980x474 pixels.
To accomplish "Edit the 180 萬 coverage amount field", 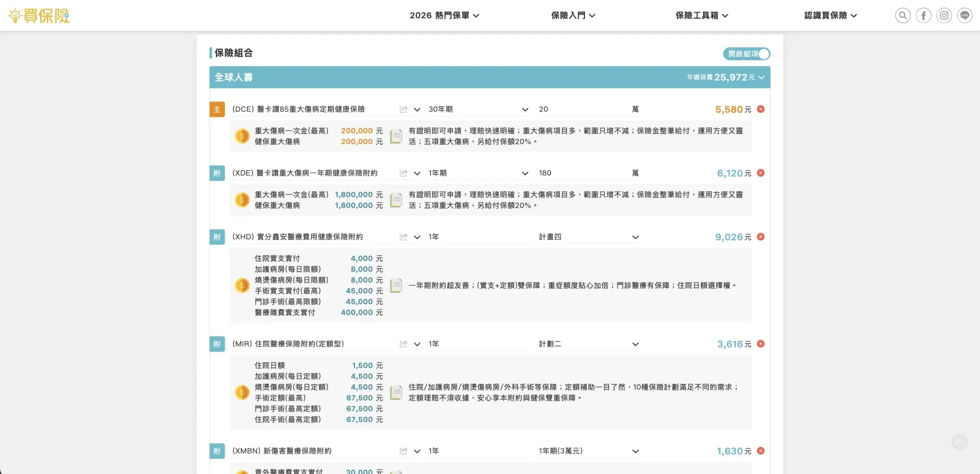I will pos(583,173).
